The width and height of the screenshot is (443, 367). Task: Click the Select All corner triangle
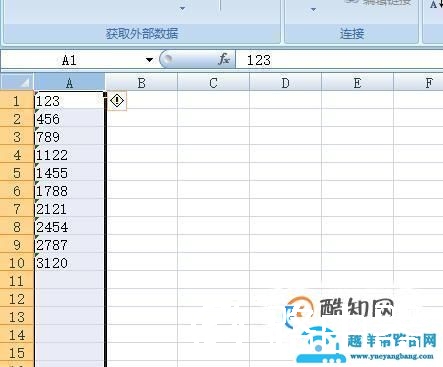pyautogui.click(x=17, y=82)
